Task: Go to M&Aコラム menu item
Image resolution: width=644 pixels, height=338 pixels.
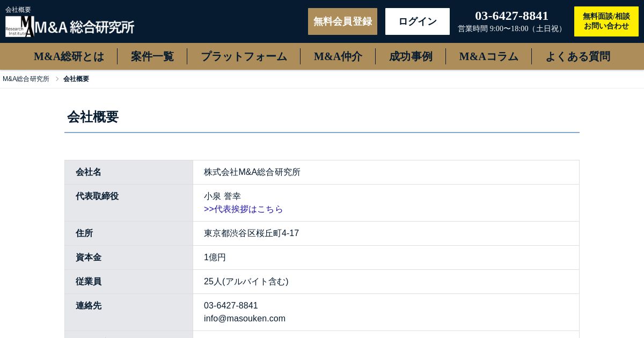Action: [x=488, y=56]
